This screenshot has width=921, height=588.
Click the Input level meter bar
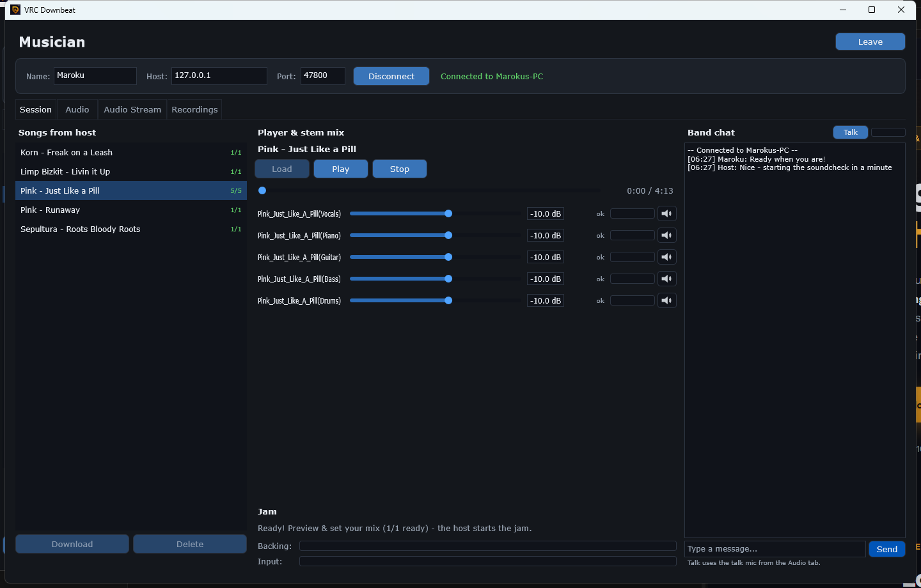pyautogui.click(x=488, y=561)
